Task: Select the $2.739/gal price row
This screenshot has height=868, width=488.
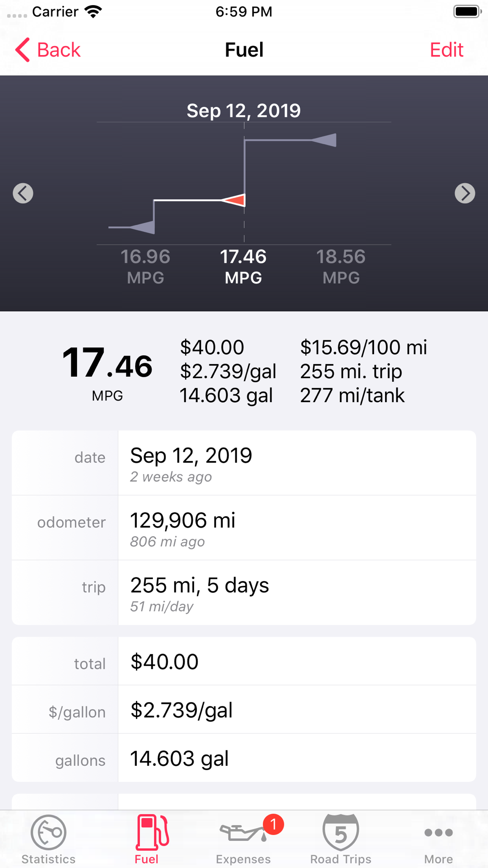Action: (x=244, y=709)
